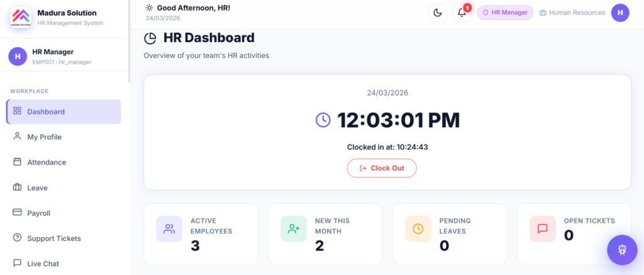Open the floating chatbot assistant button
The width and height of the screenshot is (644, 275).
[x=621, y=250]
